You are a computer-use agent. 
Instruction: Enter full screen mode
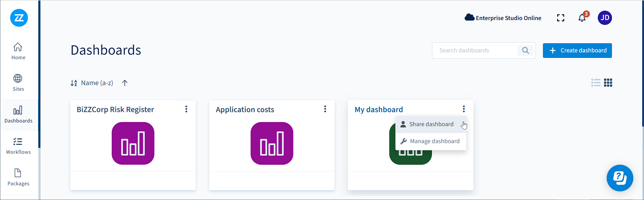[561, 18]
